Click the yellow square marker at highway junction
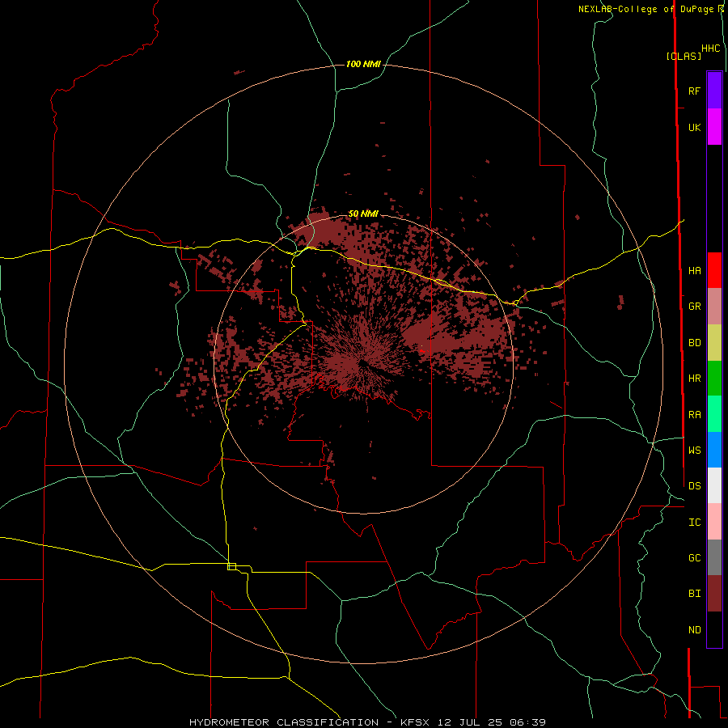The width and height of the screenshot is (728, 728). coord(231,566)
